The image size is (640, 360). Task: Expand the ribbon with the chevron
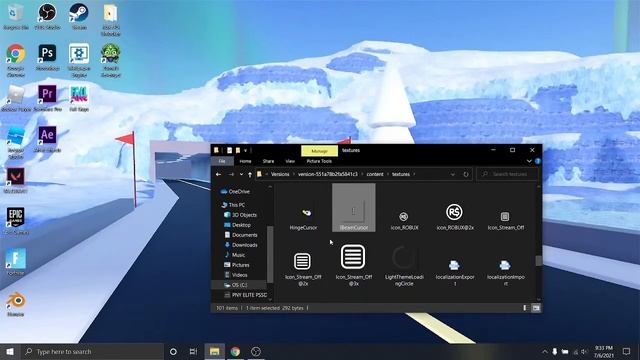(529, 161)
